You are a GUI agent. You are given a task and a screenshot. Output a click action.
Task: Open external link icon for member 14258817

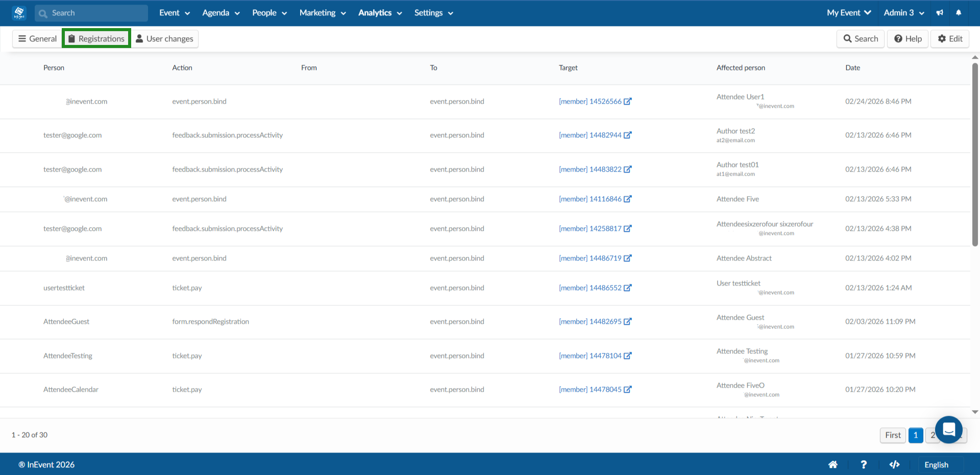[628, 228]
